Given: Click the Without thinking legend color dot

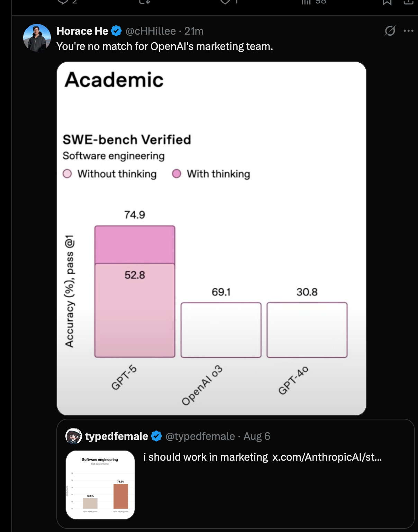Looking at the screenshot, I should (67, 174).
